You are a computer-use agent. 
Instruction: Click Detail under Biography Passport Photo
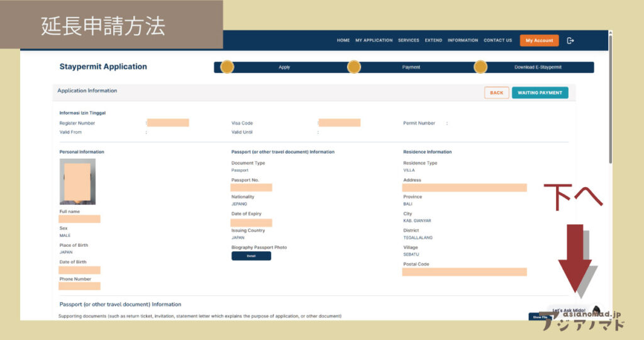(x=251, y=256)
